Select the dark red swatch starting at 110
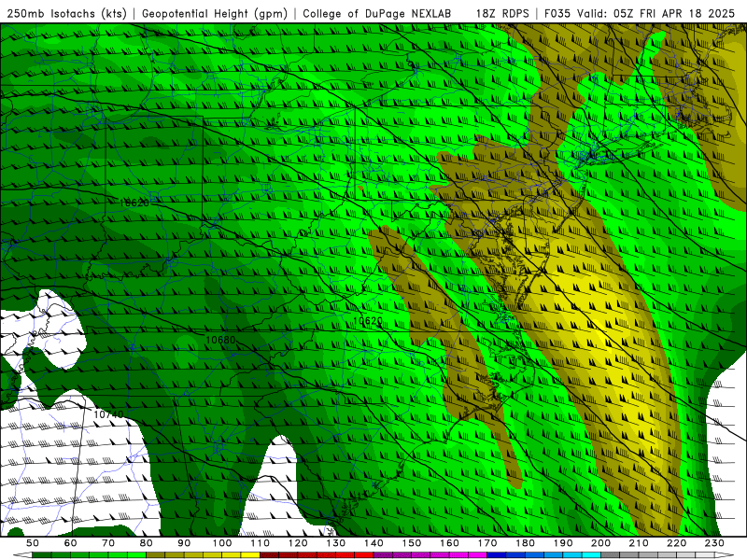747x560 pixels. pos(269,555)
